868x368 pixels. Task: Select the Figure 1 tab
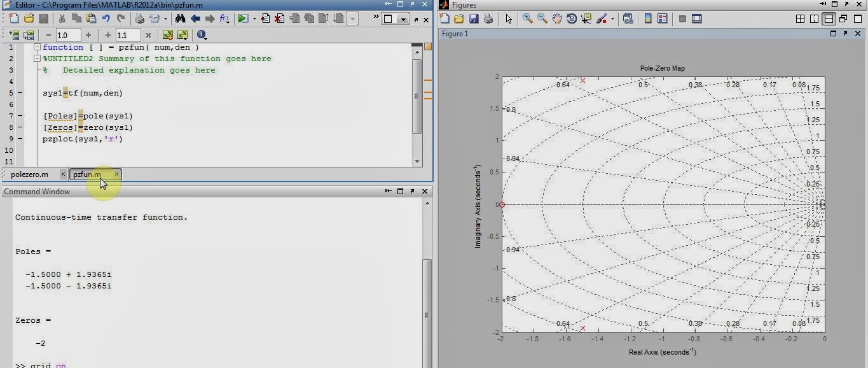point(455,34)
